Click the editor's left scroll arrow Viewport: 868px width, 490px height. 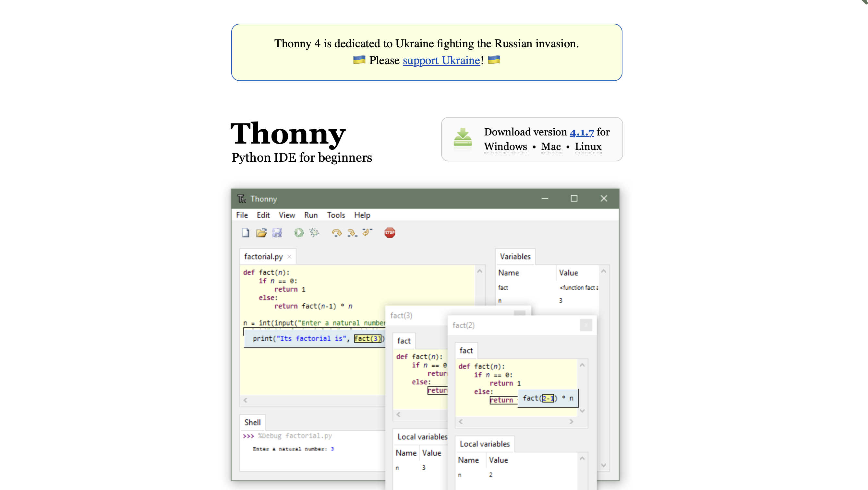tap(245, 400)
